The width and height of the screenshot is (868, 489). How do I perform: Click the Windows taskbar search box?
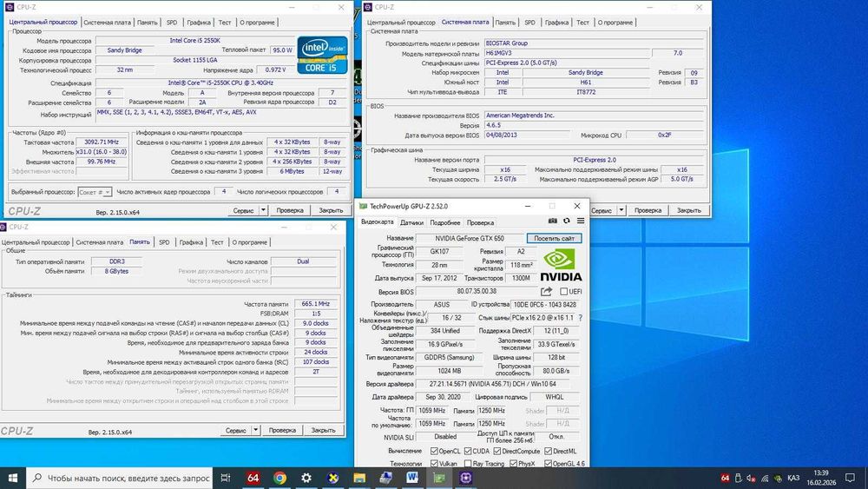pos(120,478)
